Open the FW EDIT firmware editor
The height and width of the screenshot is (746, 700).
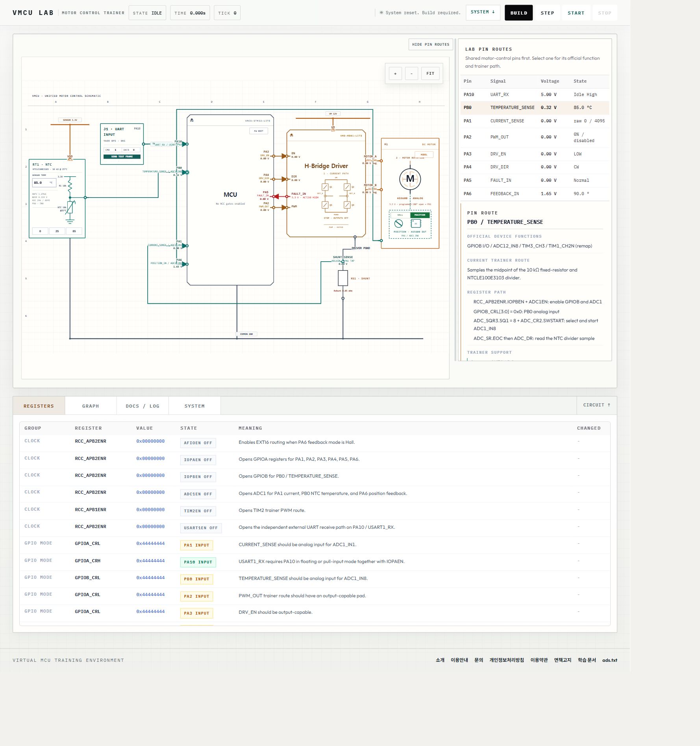tap(259, 131)
